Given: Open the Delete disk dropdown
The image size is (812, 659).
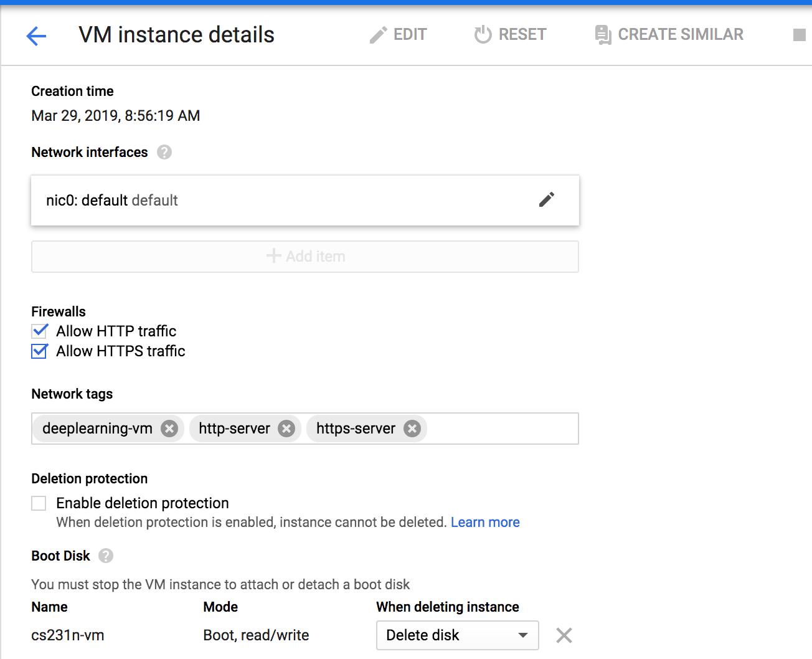Looking at the screenshot, I should (x=458, y=635).
